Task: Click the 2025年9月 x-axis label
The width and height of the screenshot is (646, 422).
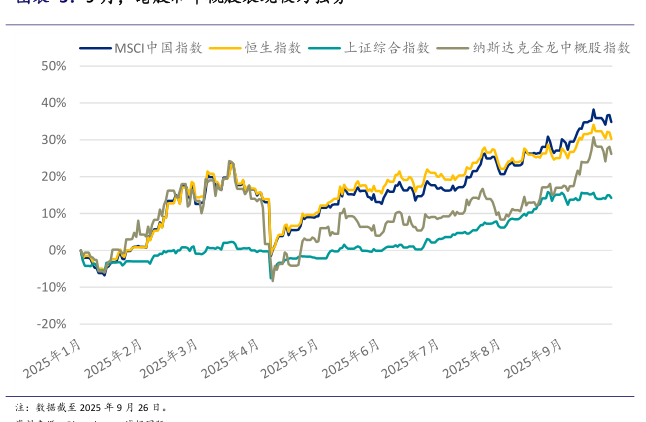Action: 531,359
